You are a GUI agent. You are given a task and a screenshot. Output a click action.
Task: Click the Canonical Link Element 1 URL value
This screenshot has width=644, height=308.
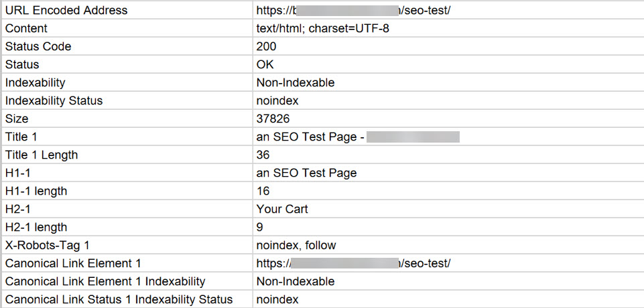353,263
